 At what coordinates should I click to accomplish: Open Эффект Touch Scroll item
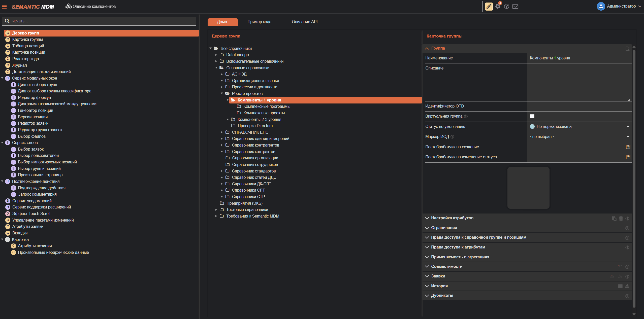31,214
